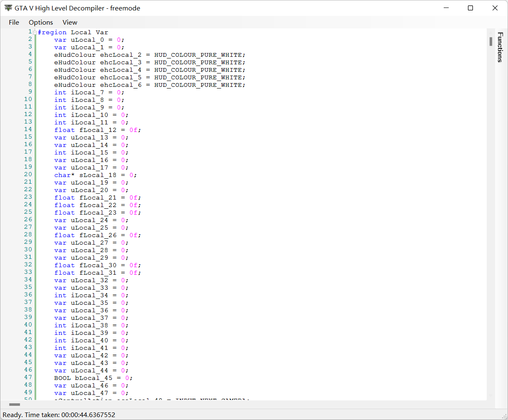
Task: Click the vertical scrollbar thumb
Action: click(491, 41)
